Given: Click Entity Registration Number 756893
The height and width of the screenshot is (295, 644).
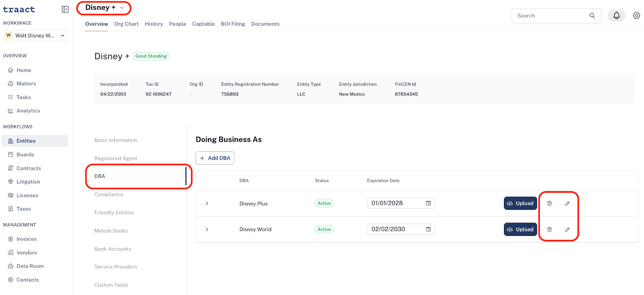Looking at the screenshot, I should point(230,94).
